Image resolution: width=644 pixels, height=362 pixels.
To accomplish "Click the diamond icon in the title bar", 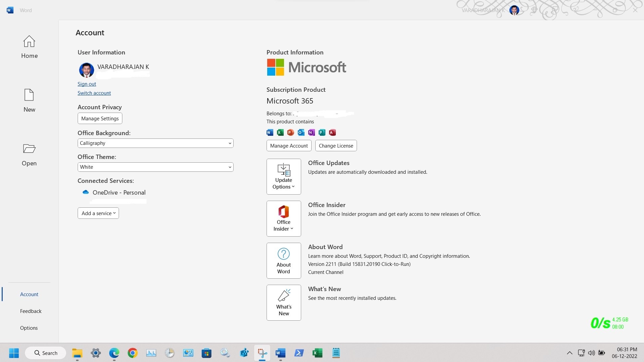I will 534,10.
